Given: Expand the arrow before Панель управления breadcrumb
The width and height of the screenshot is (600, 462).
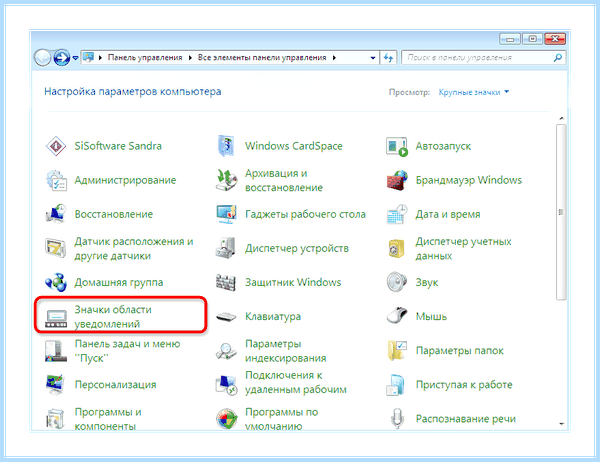Looking at the screenshot, I should point(100,58).
